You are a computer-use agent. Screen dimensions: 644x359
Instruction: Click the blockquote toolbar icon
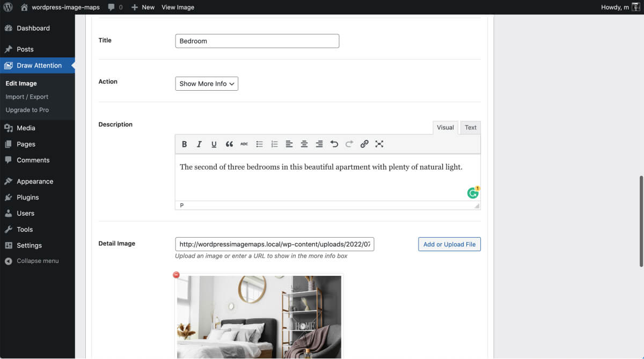pyautogui.click(x=229, y=144)
